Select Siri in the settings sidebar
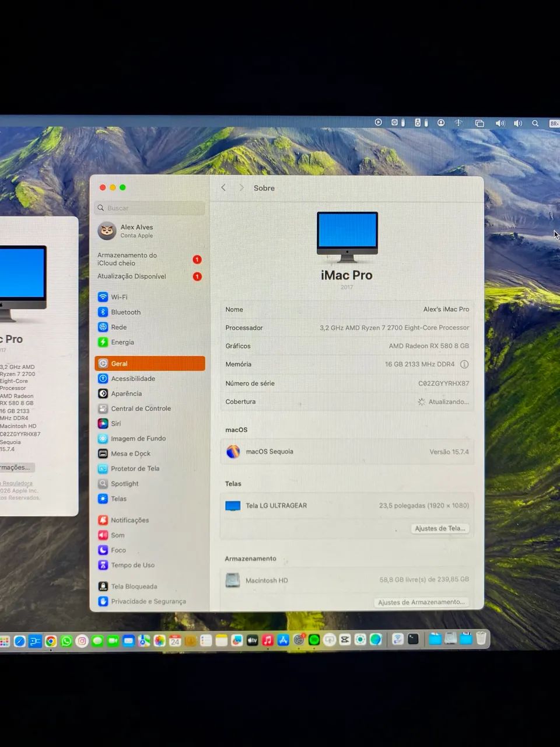The width and height of the screenshot is (560, 747). (x=116, y=424)
